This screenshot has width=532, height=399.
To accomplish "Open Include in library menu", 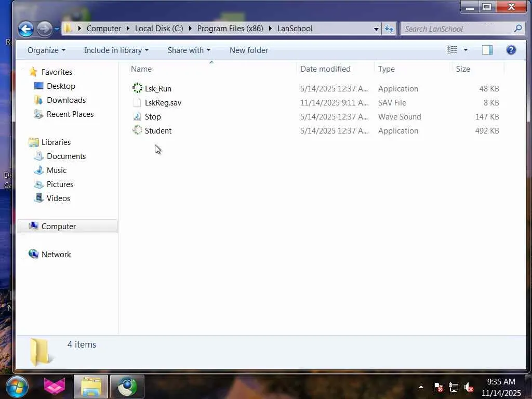I will click(116, 50).
